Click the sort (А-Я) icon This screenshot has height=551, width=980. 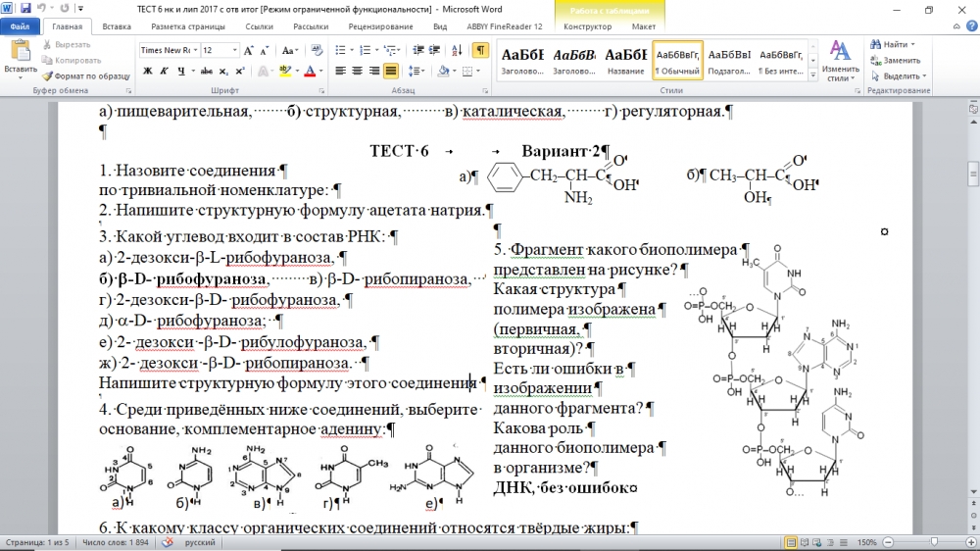(457, 50)
